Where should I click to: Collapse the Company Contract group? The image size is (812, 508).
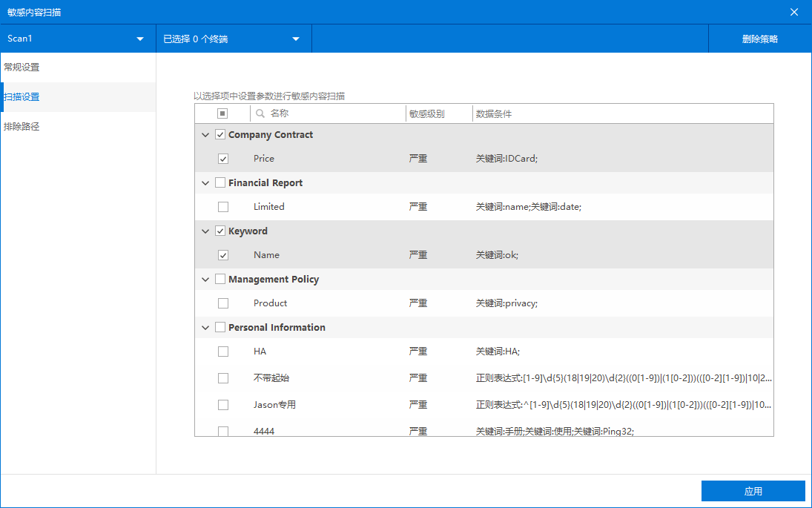205,135
